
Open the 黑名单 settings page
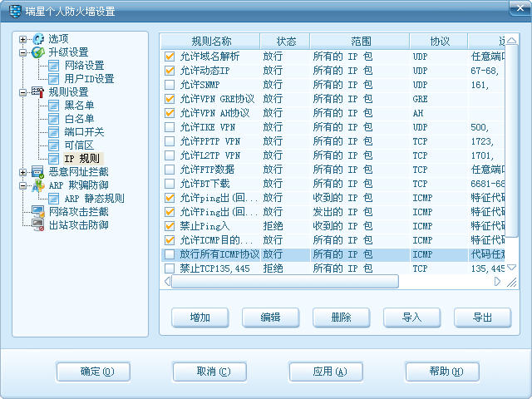point(79,106)
